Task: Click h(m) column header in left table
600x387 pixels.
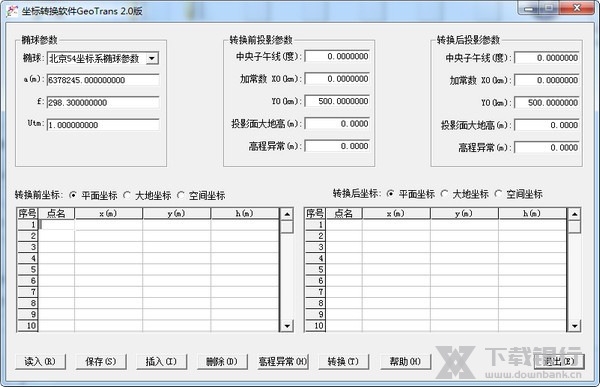Action: pos(245,214)
